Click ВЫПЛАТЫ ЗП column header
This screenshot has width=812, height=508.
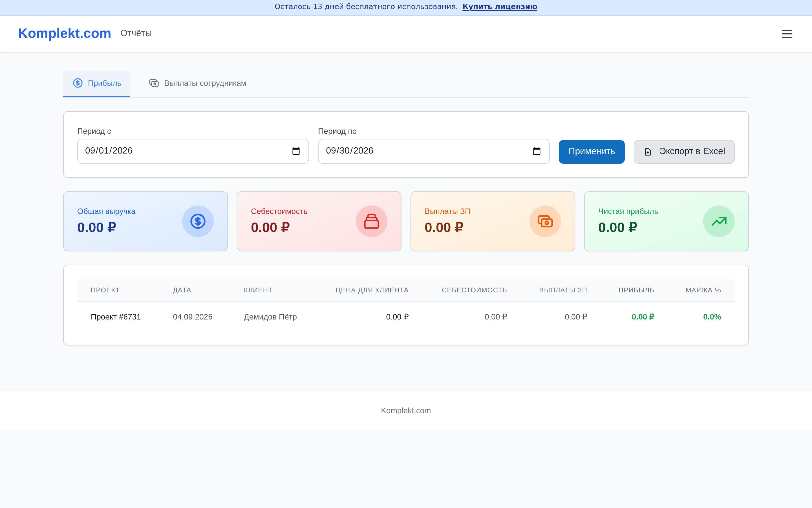pyautogui.click(x=563, y=290)
